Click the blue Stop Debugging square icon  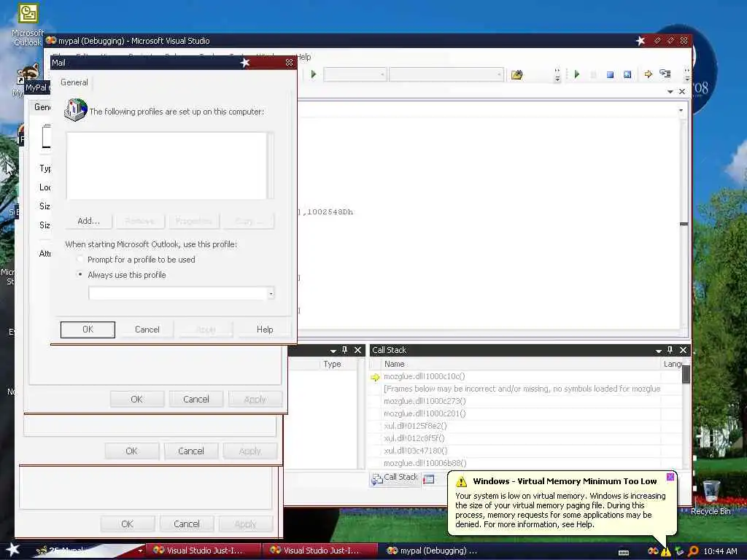611,75
